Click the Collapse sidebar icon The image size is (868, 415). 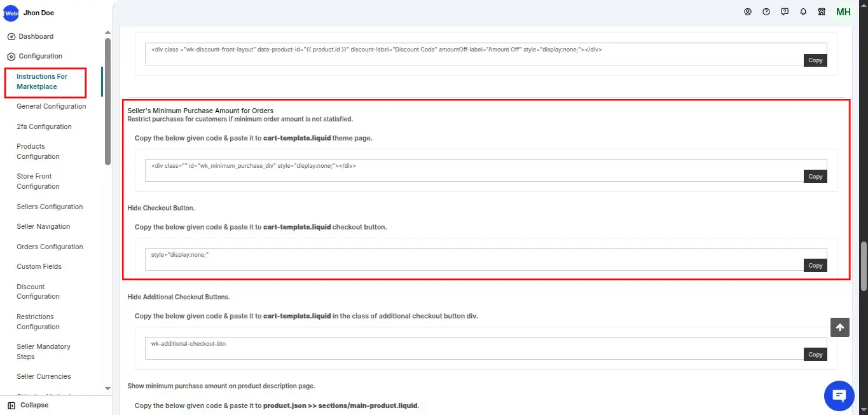(x=11, y=405)
